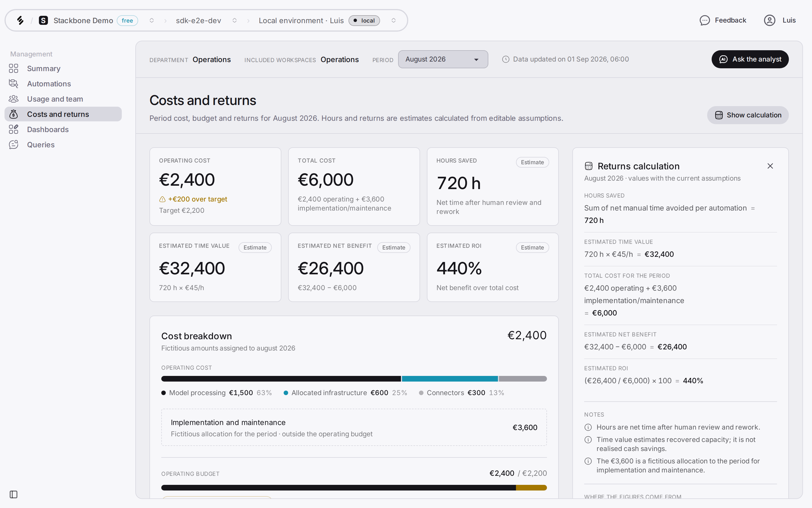Expand the Stackbone Demo organization switcher
This screenshot has height=508, width=812.
[152, 21]
